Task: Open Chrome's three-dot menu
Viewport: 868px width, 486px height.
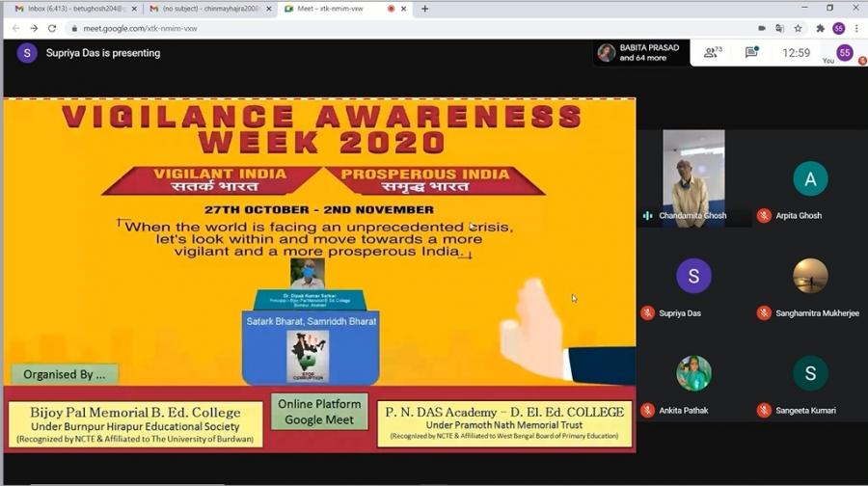Action: pos(856,29)
